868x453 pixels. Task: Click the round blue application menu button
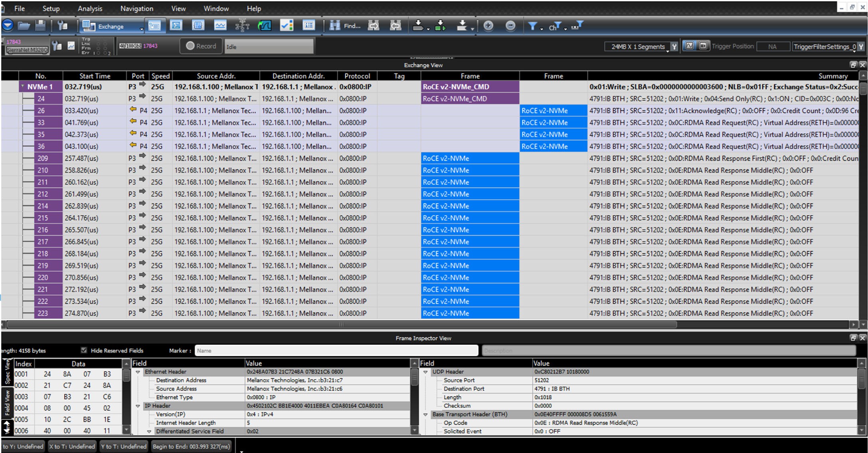coord(8,26)
